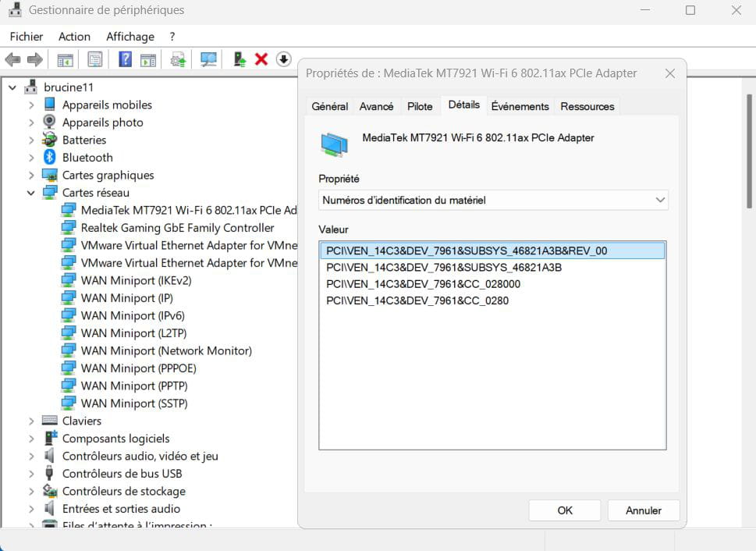Expand the Batteries category

click(x=31, y=140)
